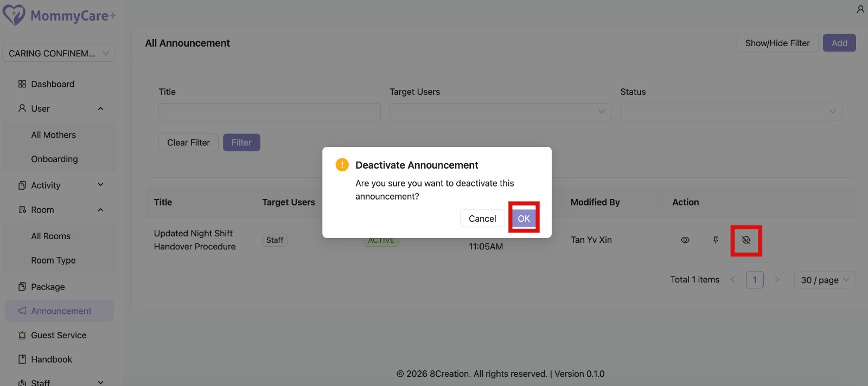Pin the Updated Night Shift announcement
Screen dimensions: 868x386
click(x=716, y=240)
